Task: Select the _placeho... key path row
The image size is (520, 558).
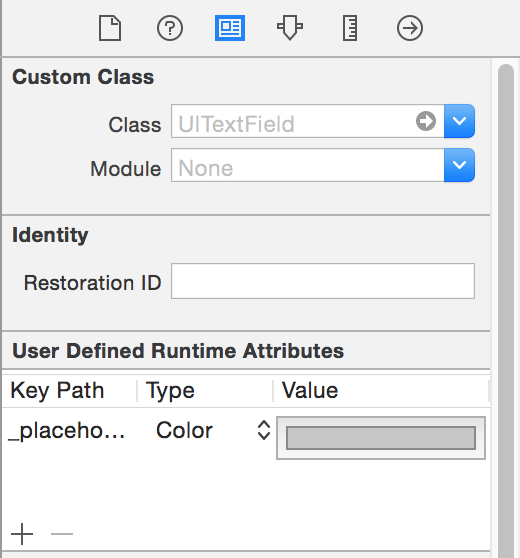Action: tap(246, 431)
